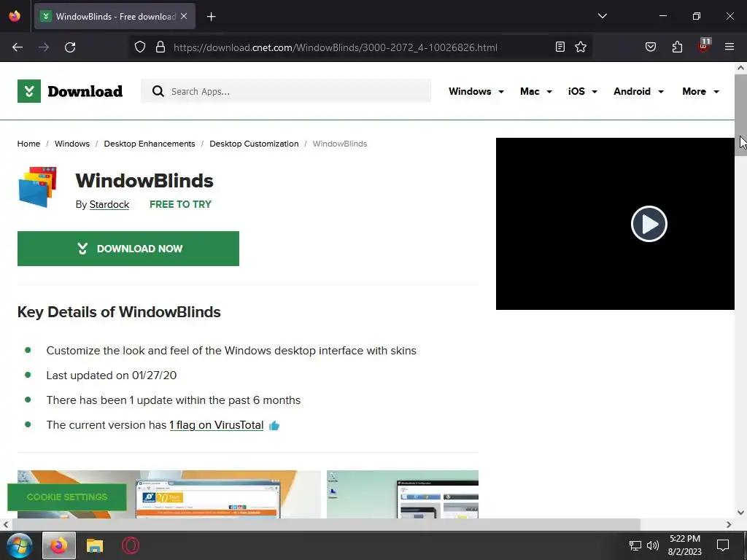Go back to the previous page
The width and height of the screenshot is (747, 560).
tap(18, 47)
